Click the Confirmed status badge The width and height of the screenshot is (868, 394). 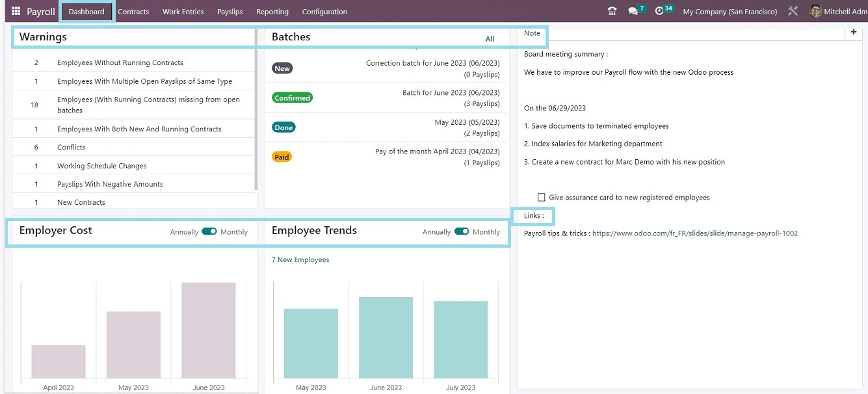click(293, 98)
